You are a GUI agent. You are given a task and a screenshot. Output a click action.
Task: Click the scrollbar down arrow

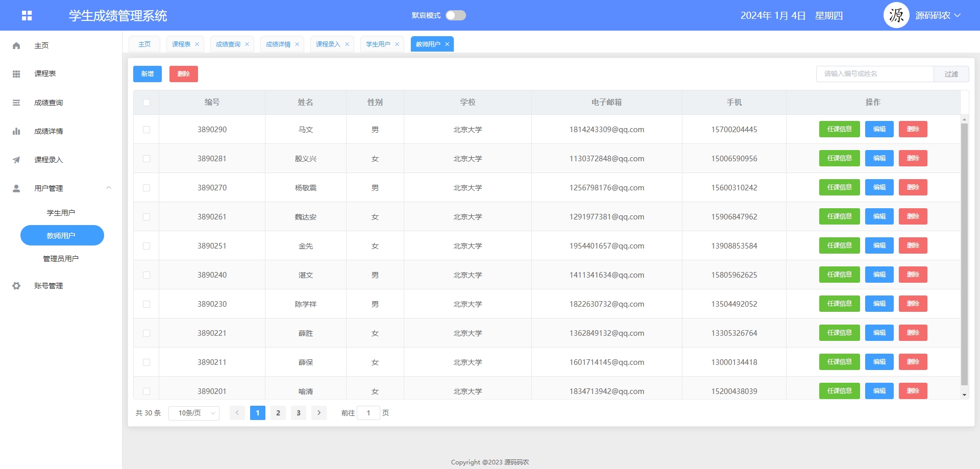click(x=964, y=395)
